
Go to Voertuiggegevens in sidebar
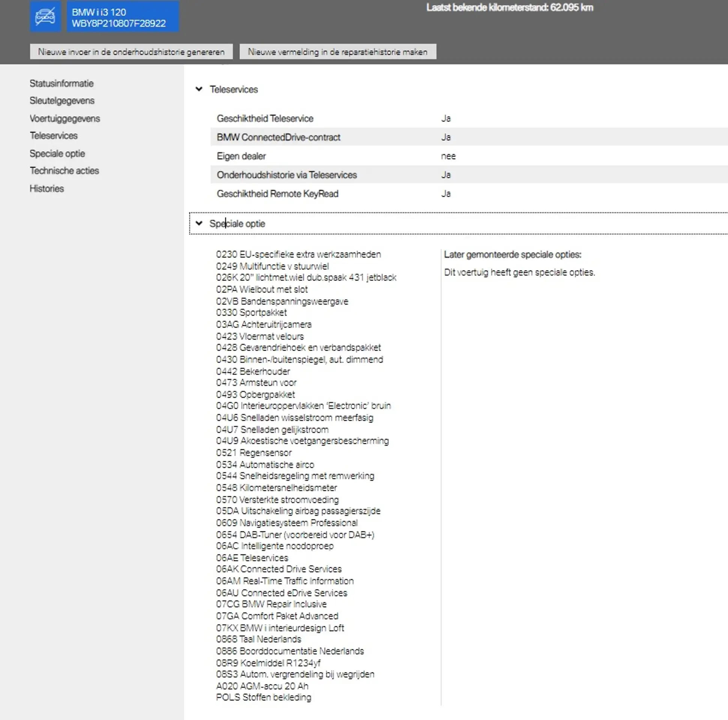point(65,118)
